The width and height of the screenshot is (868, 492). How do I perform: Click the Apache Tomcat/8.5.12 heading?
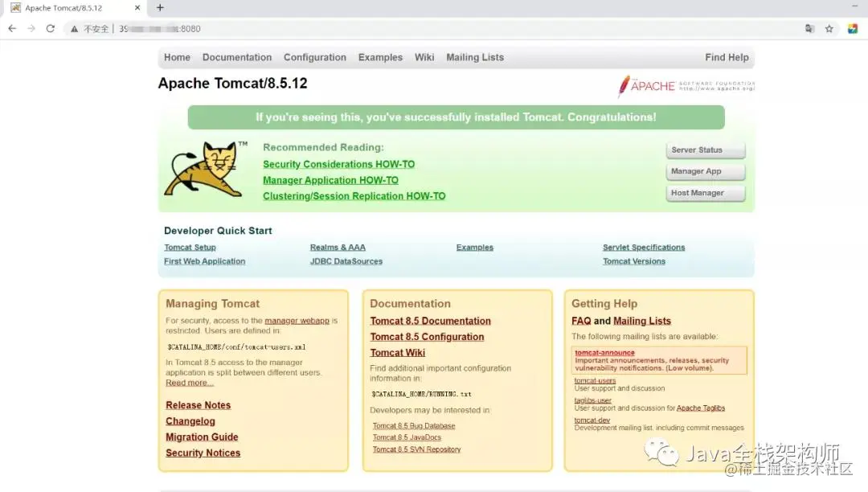coord(232,84)
